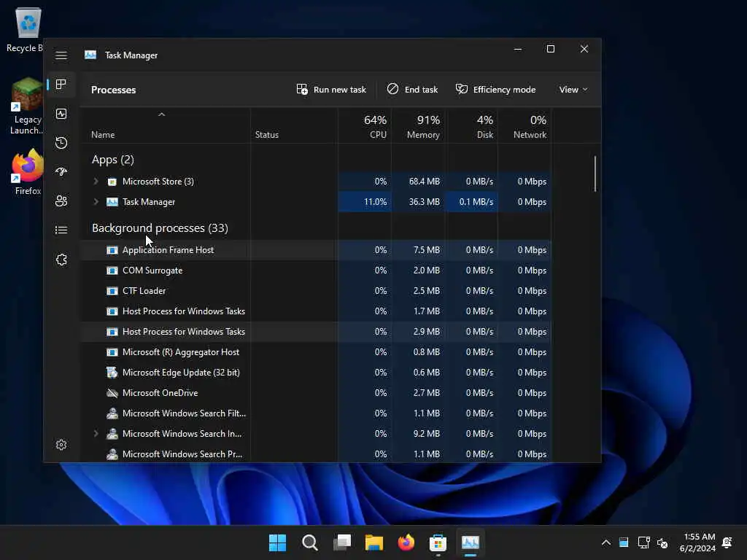Select Microsoft Windows Search Pr... process
Screen dimensions: 747x560
tap(315, 454)
